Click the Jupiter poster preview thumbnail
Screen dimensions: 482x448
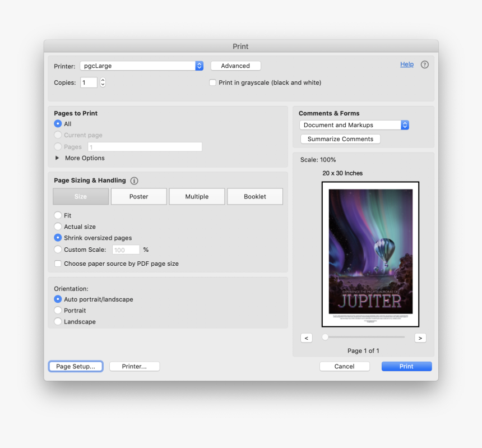(370, 255)
